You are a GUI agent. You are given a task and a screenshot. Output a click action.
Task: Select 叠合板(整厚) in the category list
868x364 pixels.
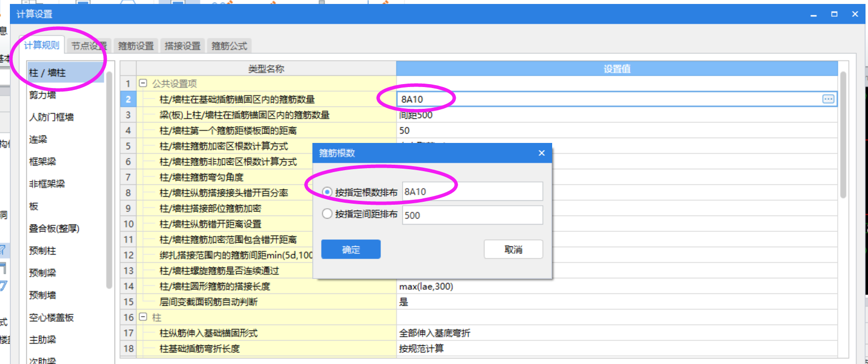(x=65, y=228)
